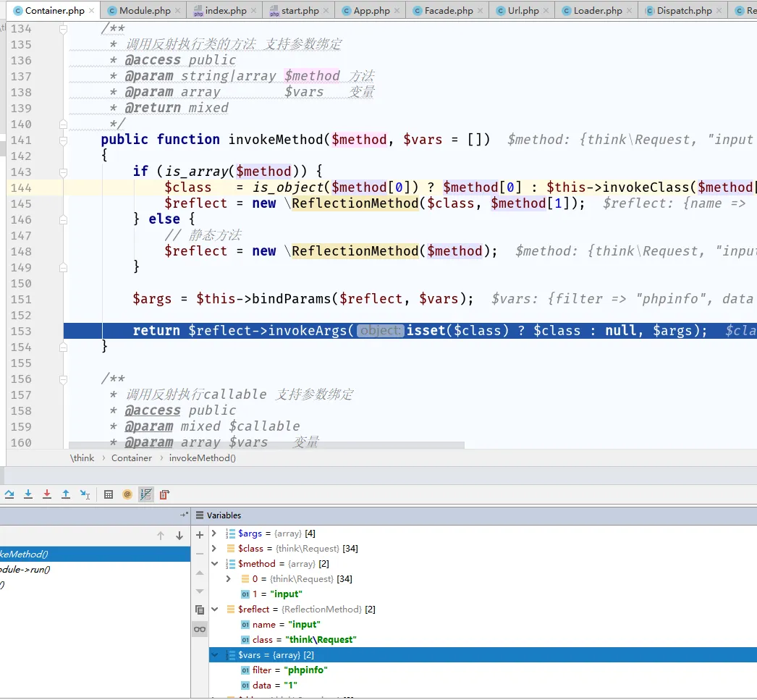Expand the $args array variable
757x700 pixels.
coord(214,534)
